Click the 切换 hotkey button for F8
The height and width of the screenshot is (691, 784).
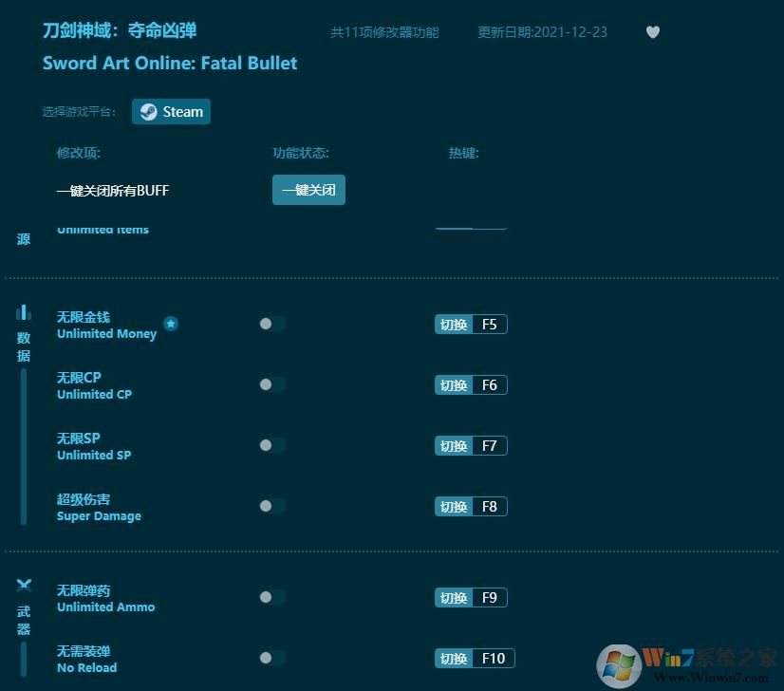[x=454, y=507]
